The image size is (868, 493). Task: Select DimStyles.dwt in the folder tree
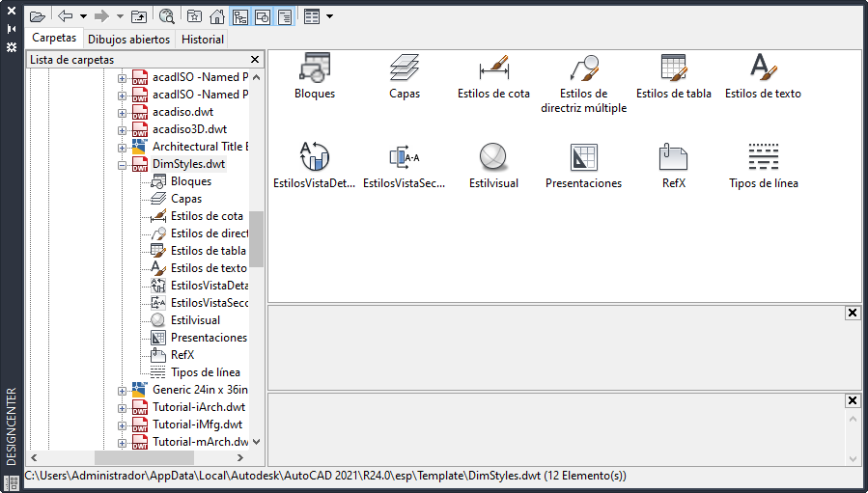189,164
